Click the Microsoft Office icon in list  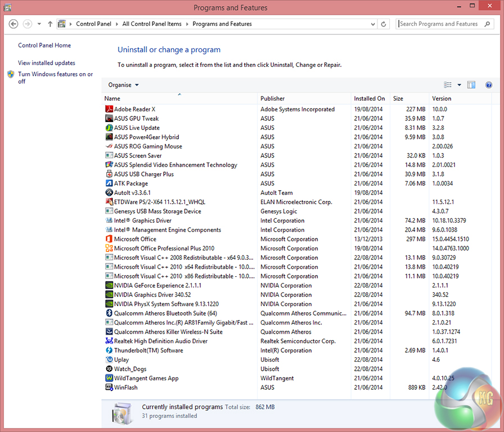tap(109, 239)
